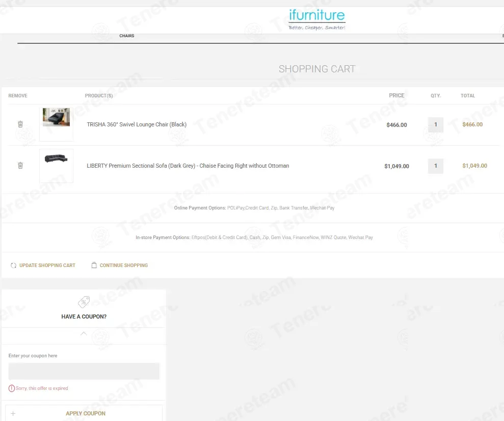Viewport: 504px width, 421px height.
Task: Click the REMOVE column header
Action: click(18, 96)
